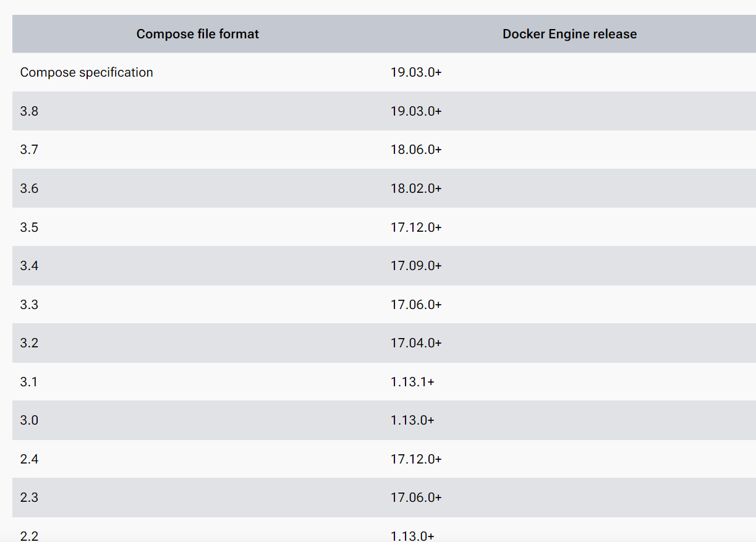Select the 2.3 version cell
Viewport: 756px width, 542px height.
pyautogui.click(x=198, y=498)
